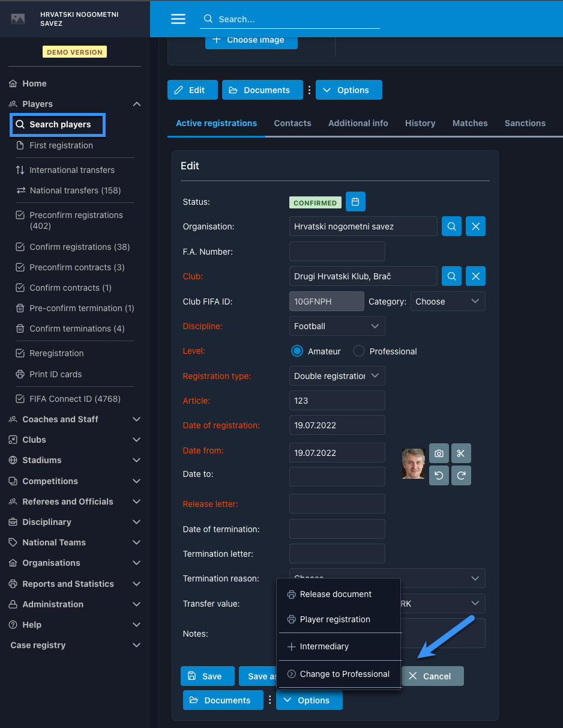This screenshot has height=728, width=563.
Task: Click the Cancel button
Action: pos(432,676)
